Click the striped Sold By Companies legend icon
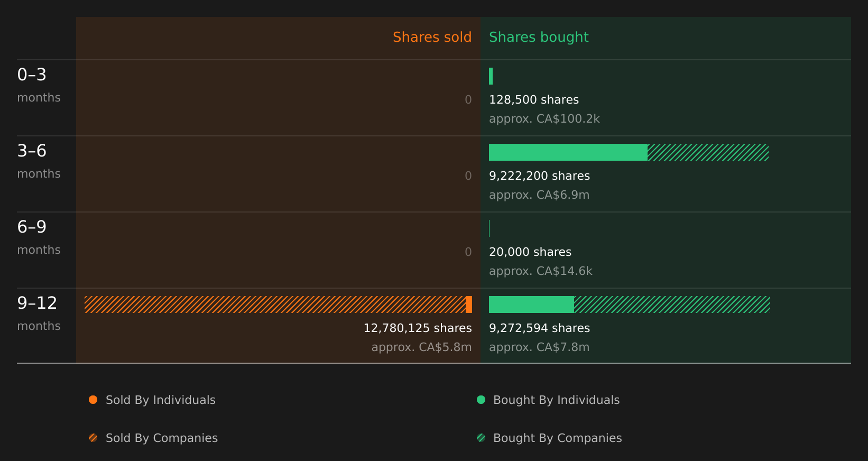The height and width of the screenshot is (461, 868). click(93, 438)
